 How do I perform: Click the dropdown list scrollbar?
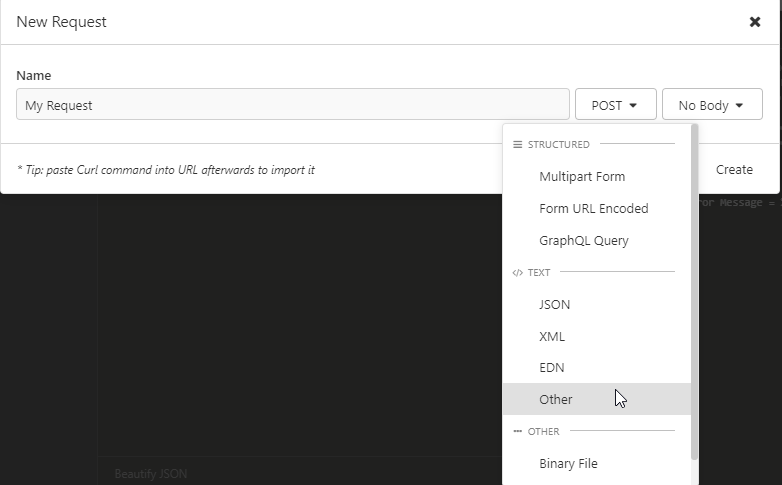(x=694, y=292)
